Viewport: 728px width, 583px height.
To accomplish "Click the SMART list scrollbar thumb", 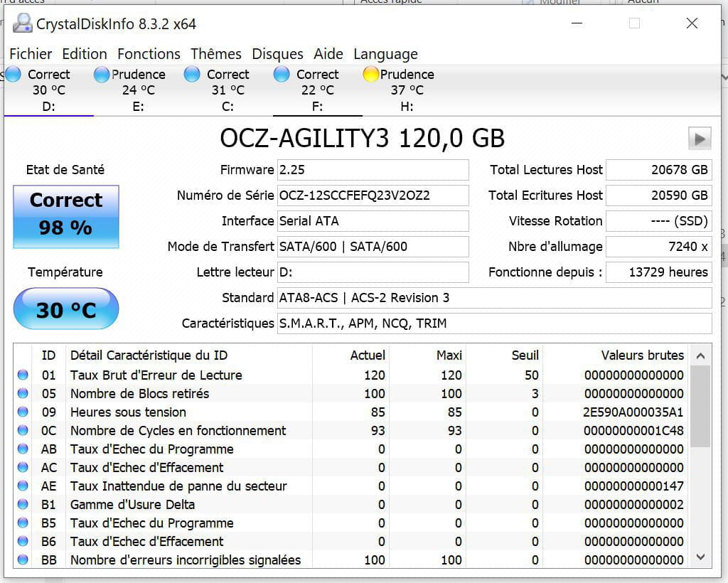I will pos(700,407).
